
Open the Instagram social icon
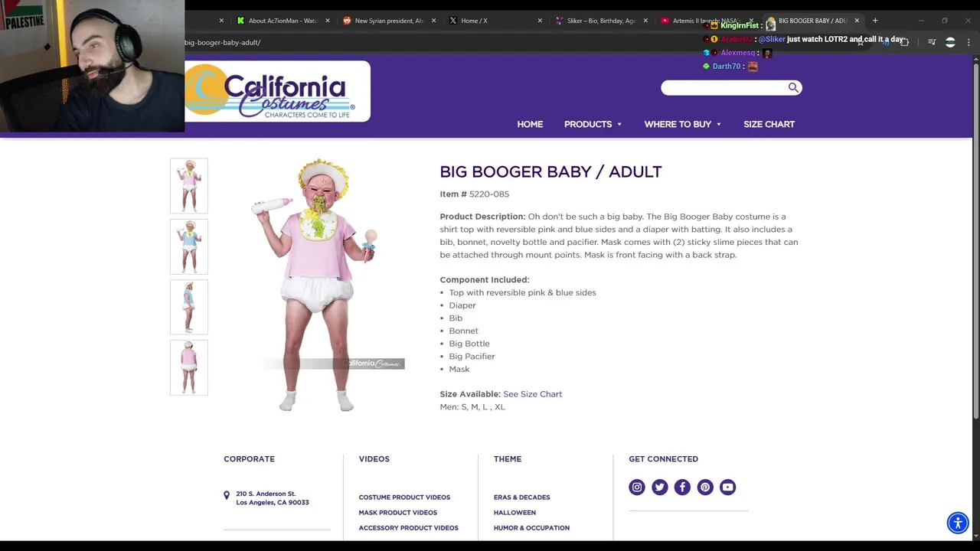637,487
